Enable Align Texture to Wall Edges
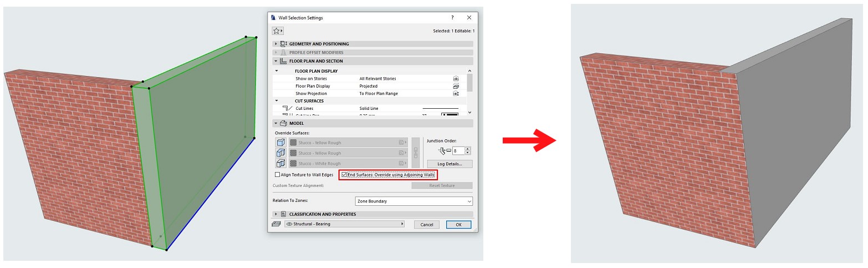Screen dimensions: 868x268 click(x=278, y=175)
